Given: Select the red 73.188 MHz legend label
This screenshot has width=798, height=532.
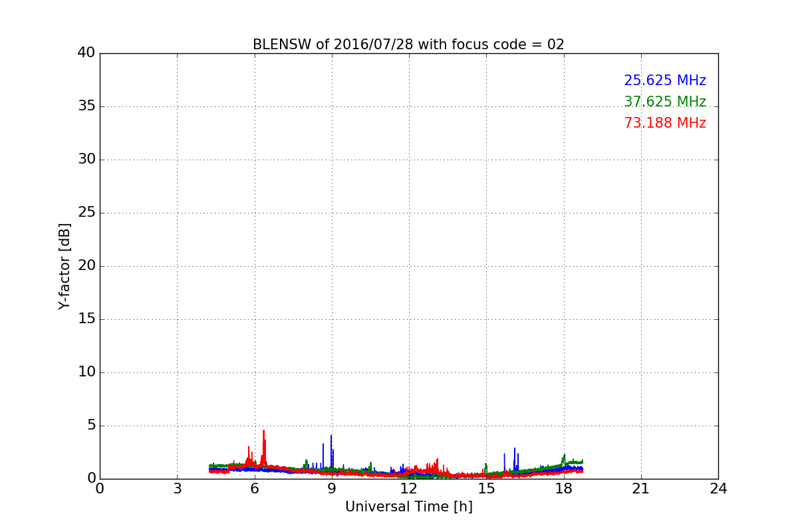Looking at the screenshot, I should [665, 123].
